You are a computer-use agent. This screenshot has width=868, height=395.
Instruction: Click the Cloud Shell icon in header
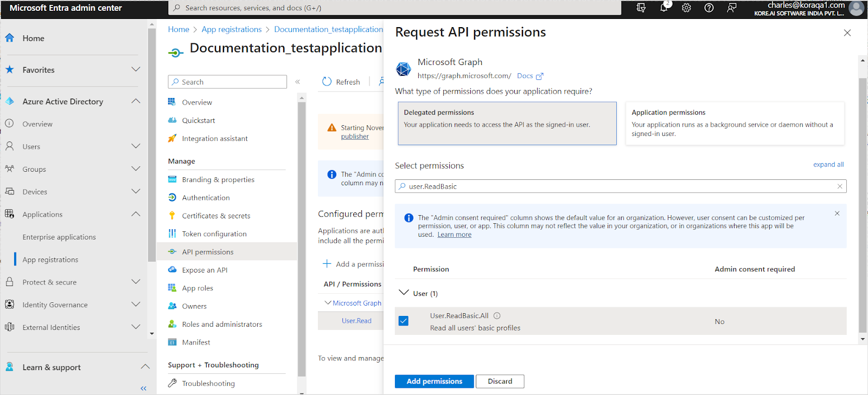point(641,8)
